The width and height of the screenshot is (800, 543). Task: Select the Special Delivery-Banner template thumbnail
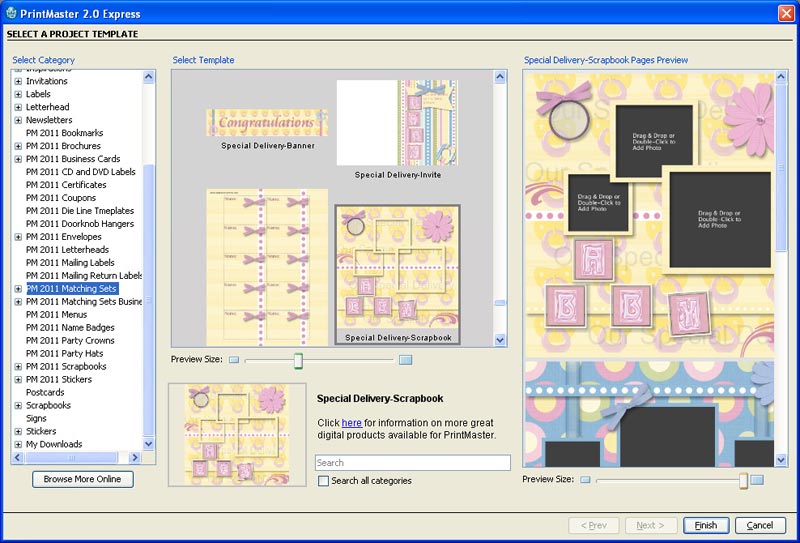266,124
